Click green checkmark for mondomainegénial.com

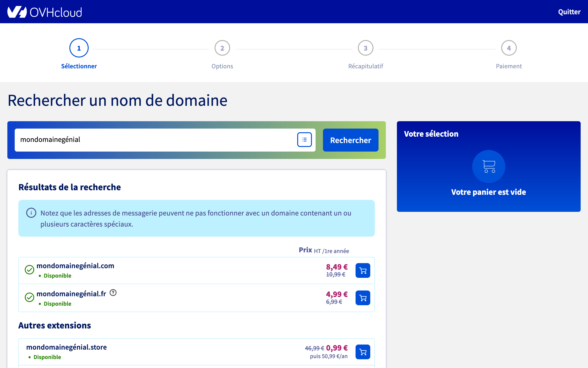click(29, 270)
